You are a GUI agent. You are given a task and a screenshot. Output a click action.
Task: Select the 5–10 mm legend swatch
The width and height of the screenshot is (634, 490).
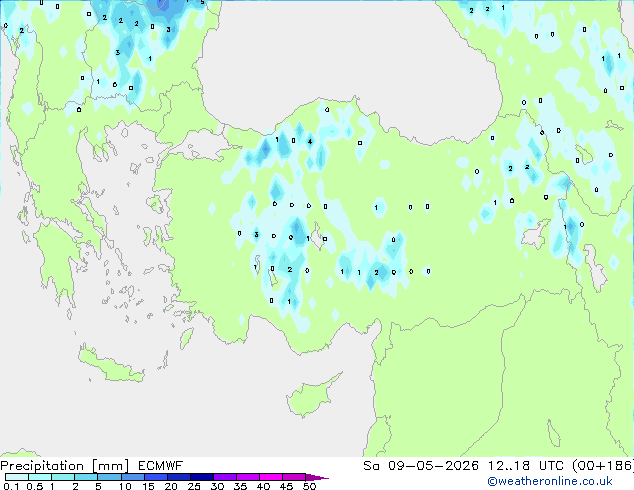pyautogui.click(x=109, y=477)
